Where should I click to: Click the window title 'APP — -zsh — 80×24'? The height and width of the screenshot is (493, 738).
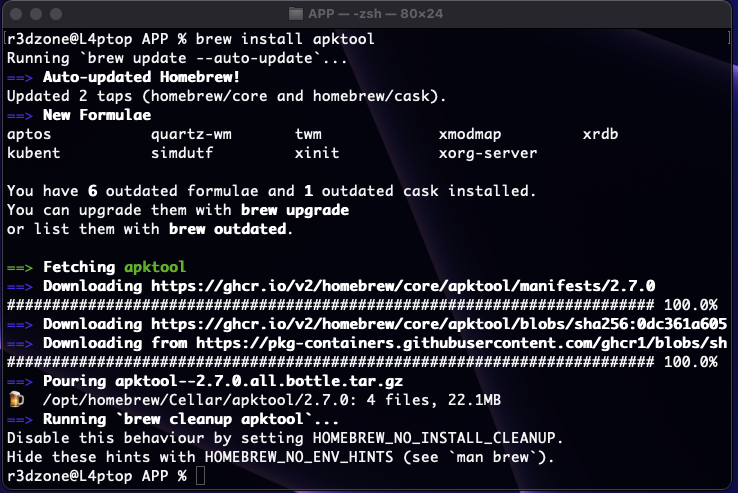click(376, 14)
